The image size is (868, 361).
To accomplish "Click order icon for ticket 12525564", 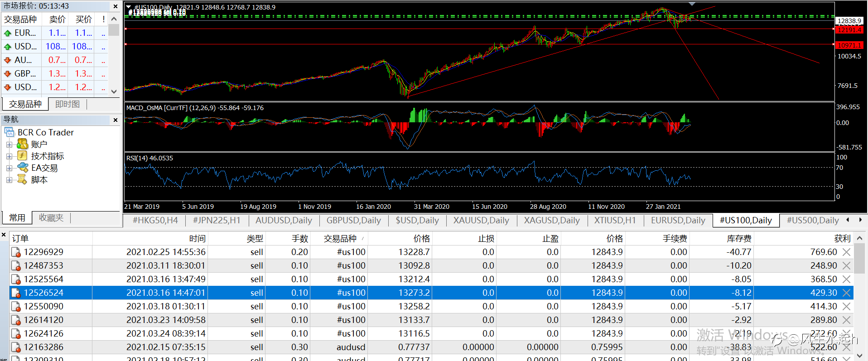I will point(16,279).
